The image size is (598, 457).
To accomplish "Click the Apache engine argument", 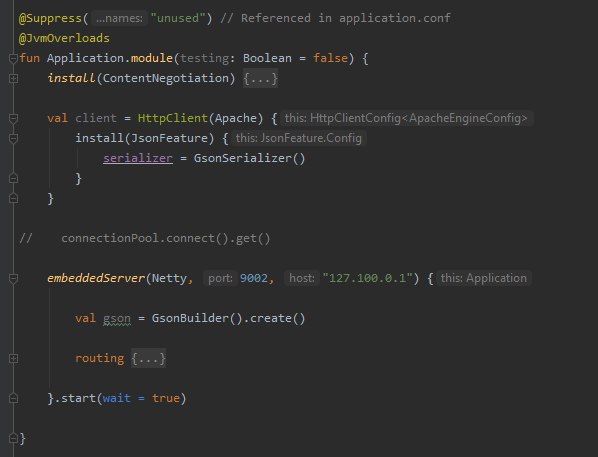I will pyautogui.click(x=236, y=118).
